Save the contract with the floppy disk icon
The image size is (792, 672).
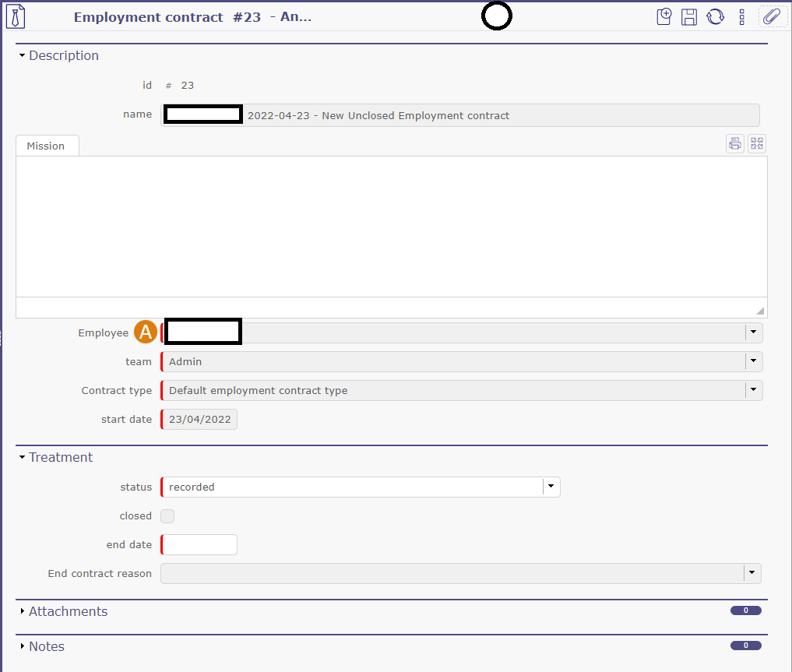689,17
